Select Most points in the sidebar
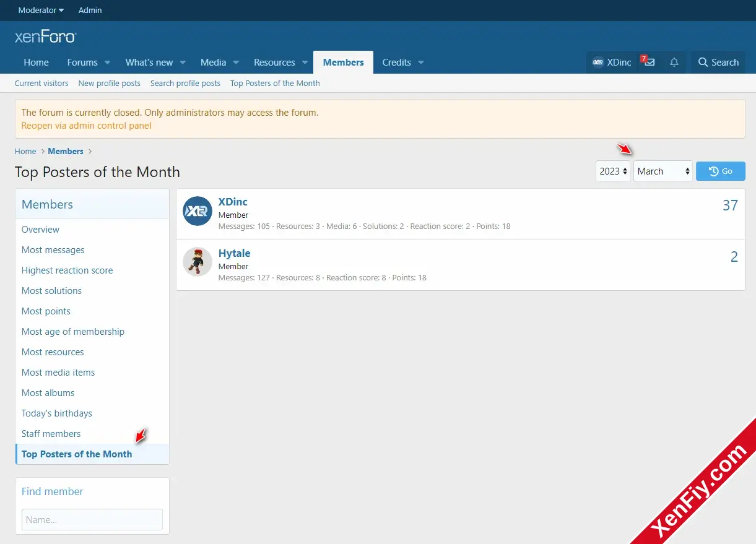756x544 pixels. [92, 311]
